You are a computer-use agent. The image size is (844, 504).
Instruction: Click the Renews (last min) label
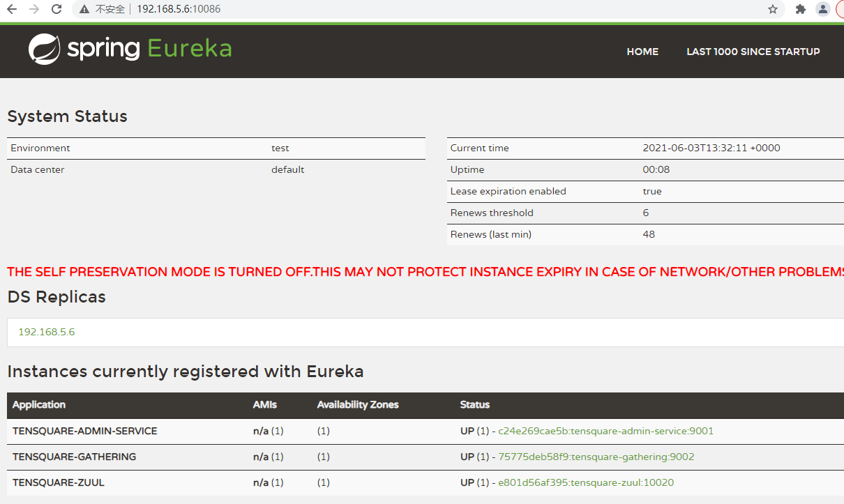click(491, 234)
